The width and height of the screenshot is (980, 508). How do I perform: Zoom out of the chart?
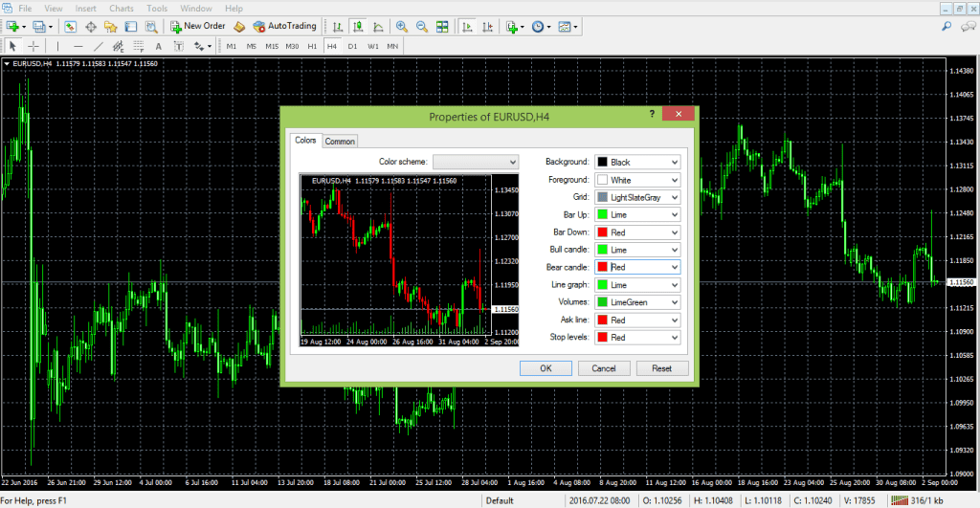tap(422, 26)
